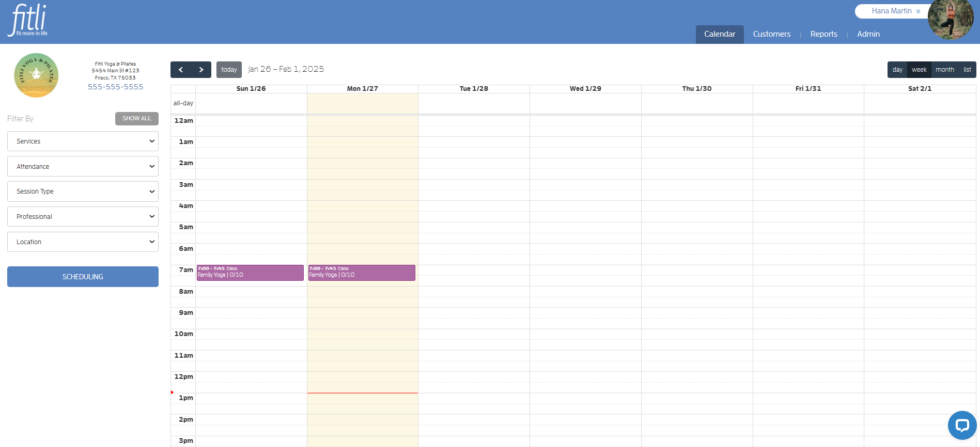Select the Fri 1/31 column header
Screen dimensions: 980x447
(808, 89)
